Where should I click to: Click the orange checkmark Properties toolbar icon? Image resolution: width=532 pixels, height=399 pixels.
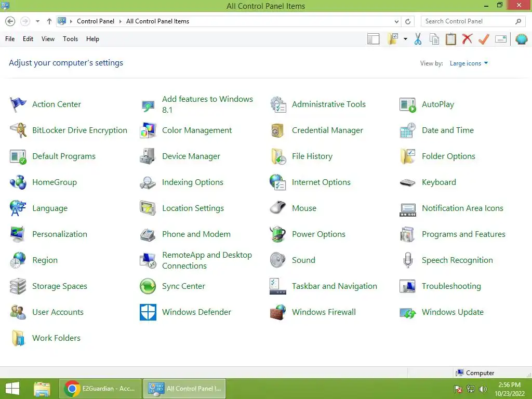484,39
